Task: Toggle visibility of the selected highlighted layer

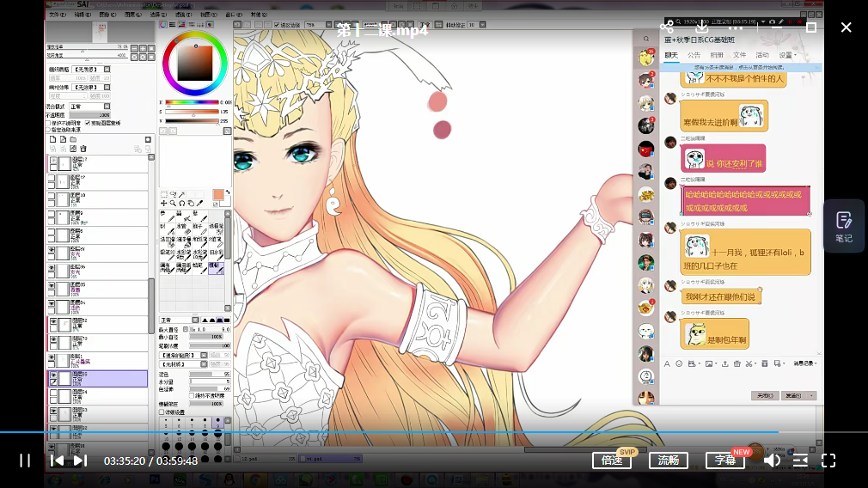Action: pos(53,375)
